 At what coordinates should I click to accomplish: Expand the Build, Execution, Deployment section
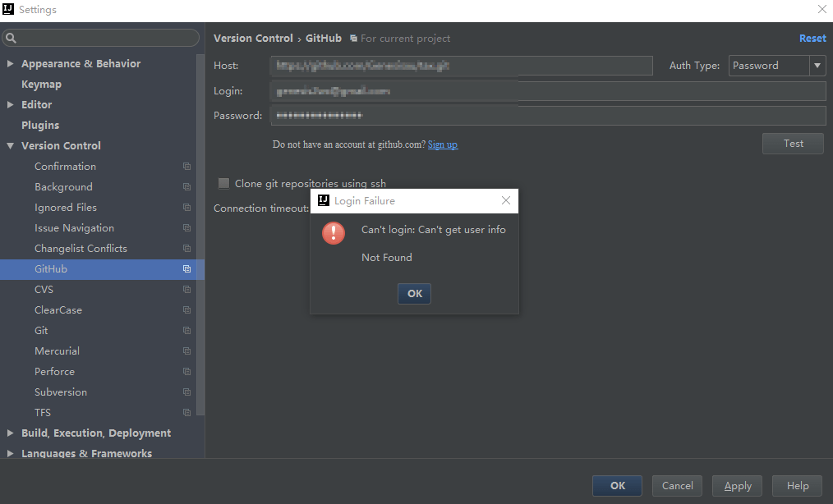9,433
